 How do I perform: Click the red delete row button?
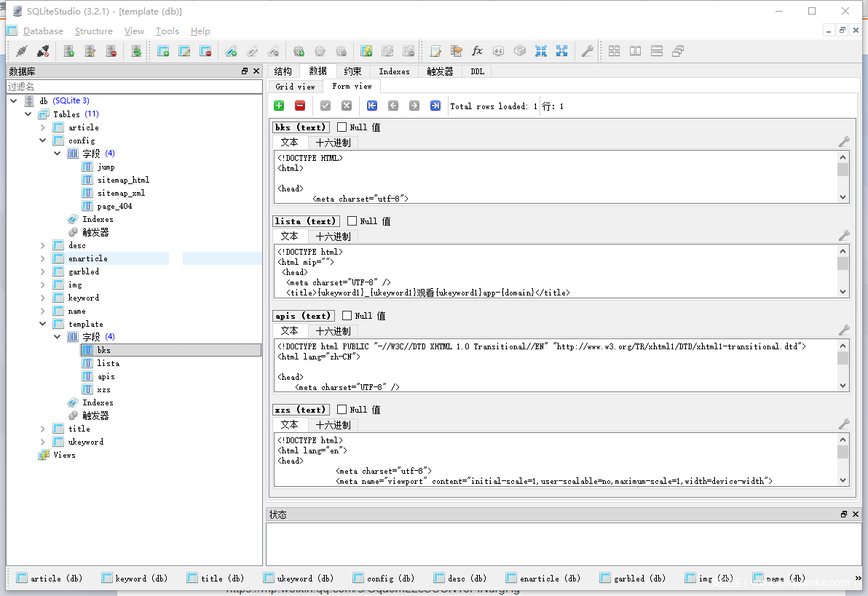(300, 106)
